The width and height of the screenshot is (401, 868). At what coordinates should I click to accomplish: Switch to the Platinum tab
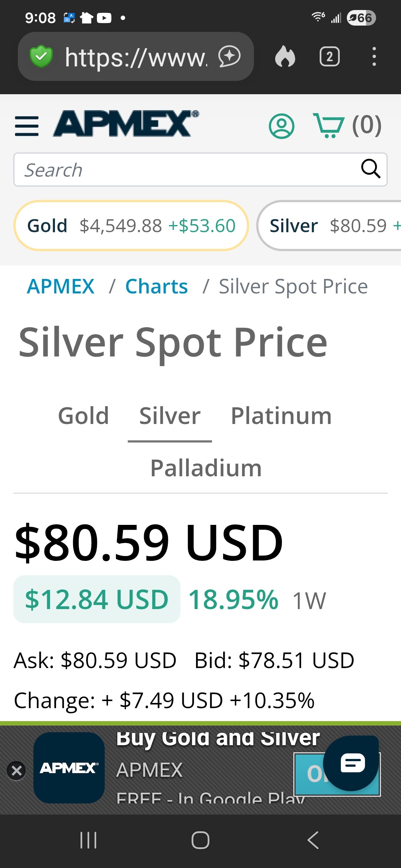(x=281, y=415)
